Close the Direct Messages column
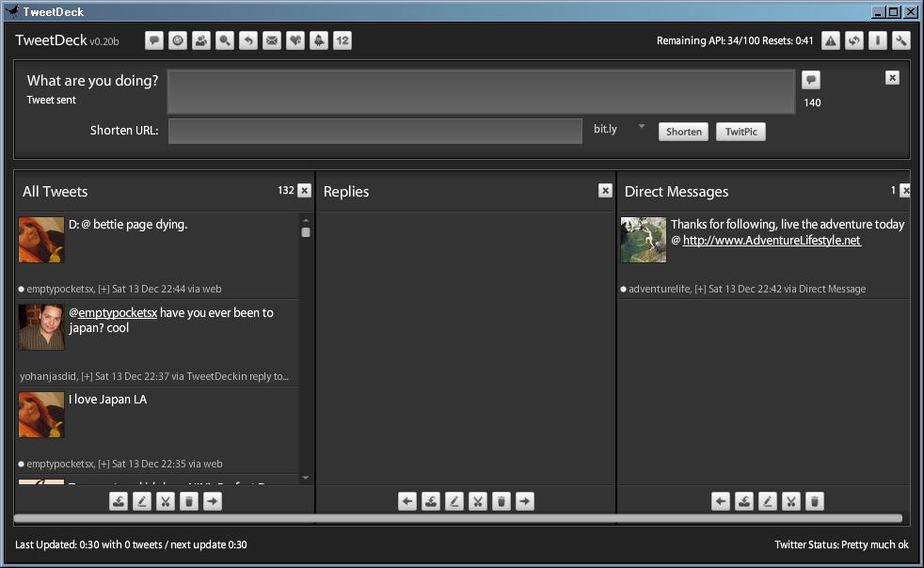 pos(905,190)
